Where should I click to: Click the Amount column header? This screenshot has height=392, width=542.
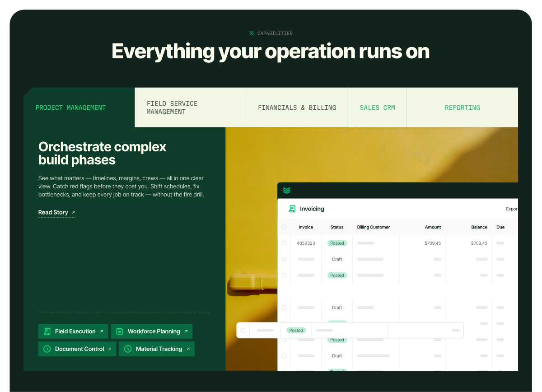(x=433, y=227)
